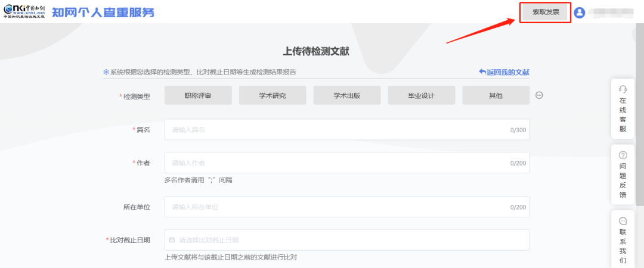Select 职称评审 detection type
This screenshot has height=268, width=644.
tap(198, 95)
